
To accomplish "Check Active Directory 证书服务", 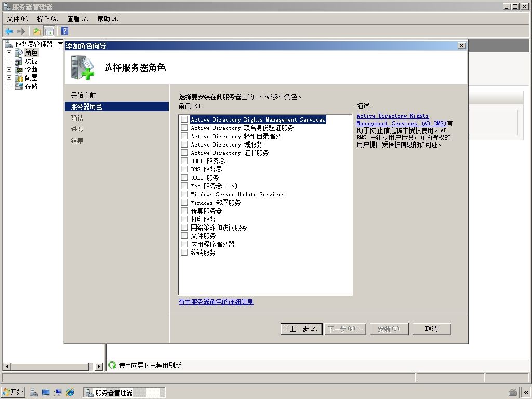I will (x=184, y=152).
